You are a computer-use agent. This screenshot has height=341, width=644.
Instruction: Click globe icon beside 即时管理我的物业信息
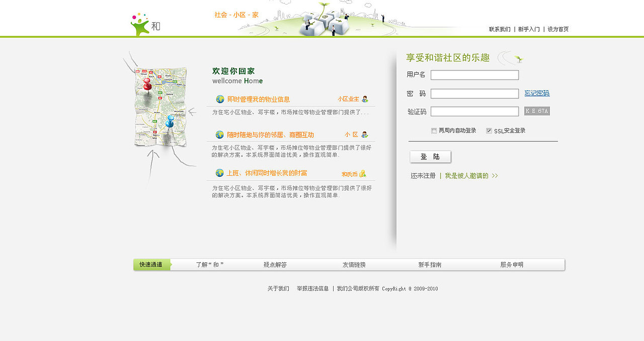(220, 99)
